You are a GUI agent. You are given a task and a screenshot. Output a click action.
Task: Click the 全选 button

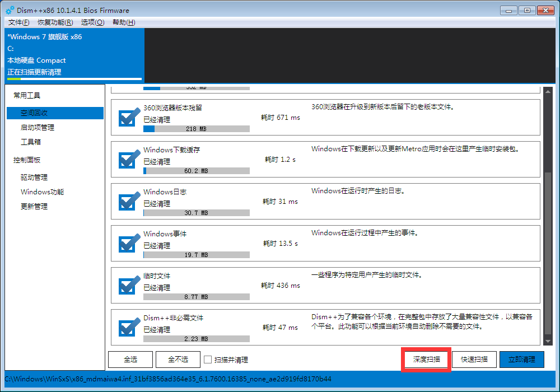tap(130, 360)
